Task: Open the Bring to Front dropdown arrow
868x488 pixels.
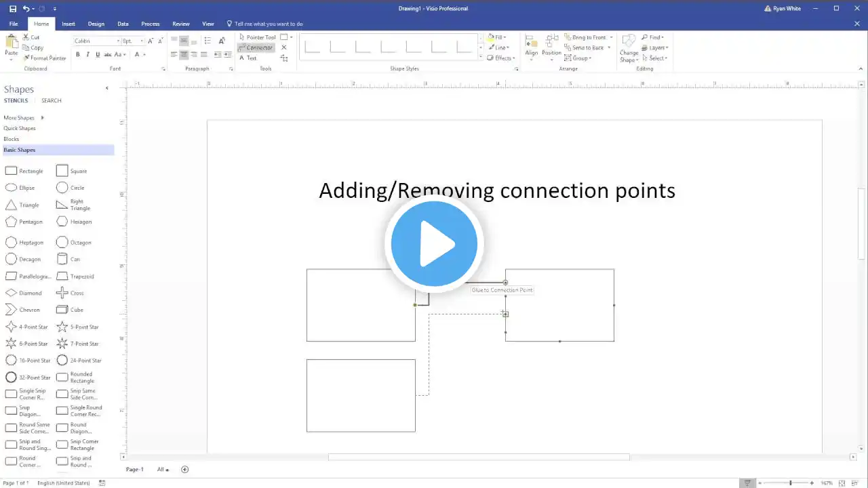Action: tap(611, 37)
